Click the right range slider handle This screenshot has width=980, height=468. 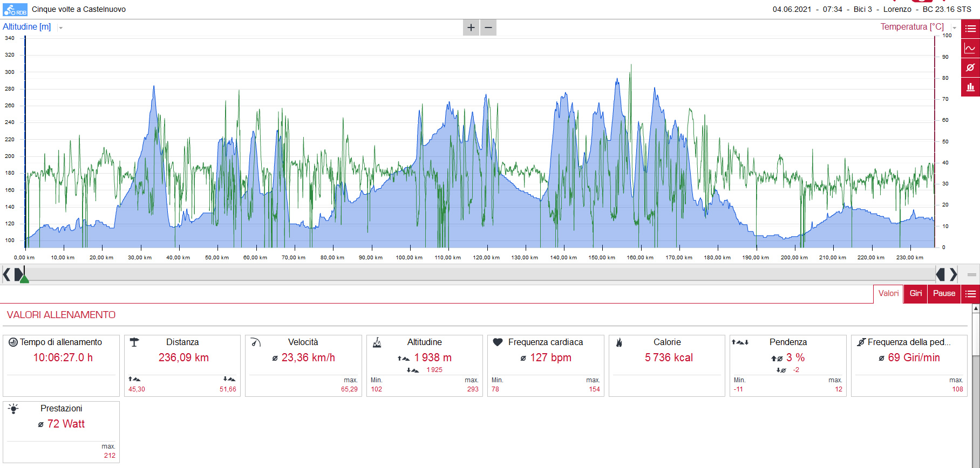click(941, 275)
